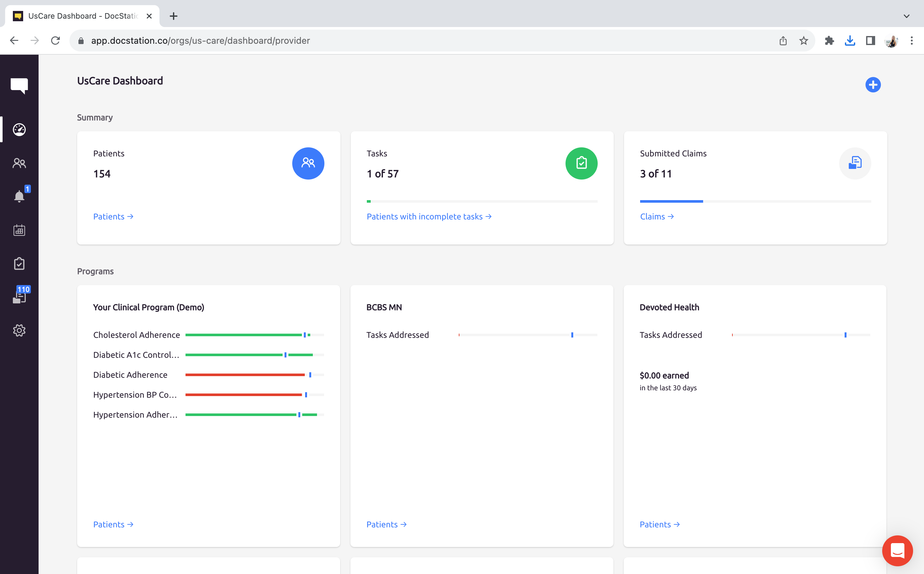Open a new browser tab

173,16
